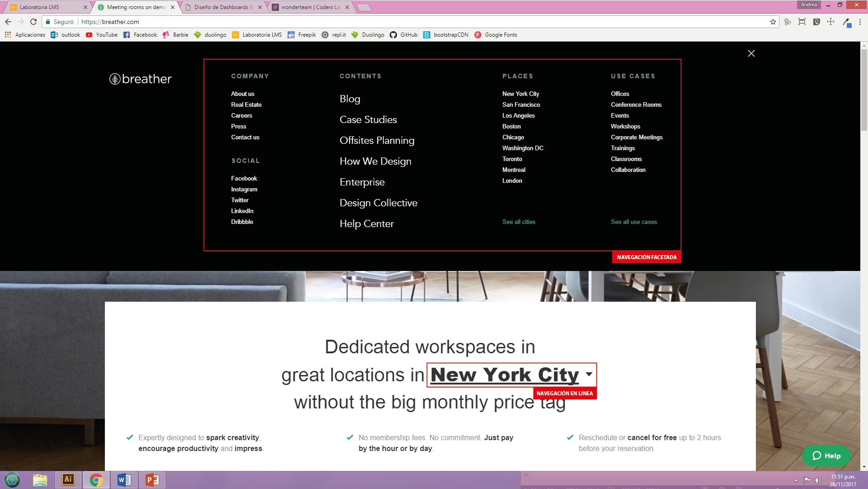Open the LinkedIn social link
868x489 pixels.
[x=242, y=211]
